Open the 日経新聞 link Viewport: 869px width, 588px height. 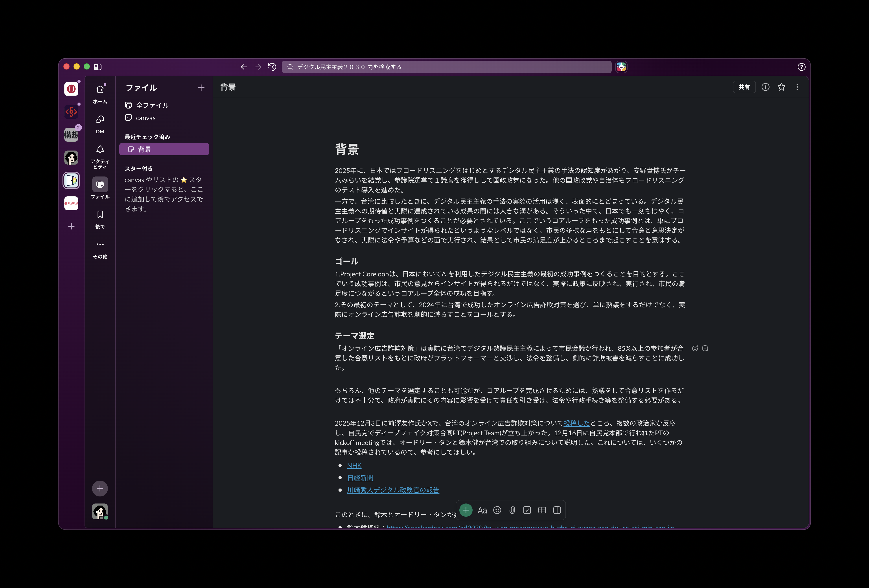coord(360,478)
